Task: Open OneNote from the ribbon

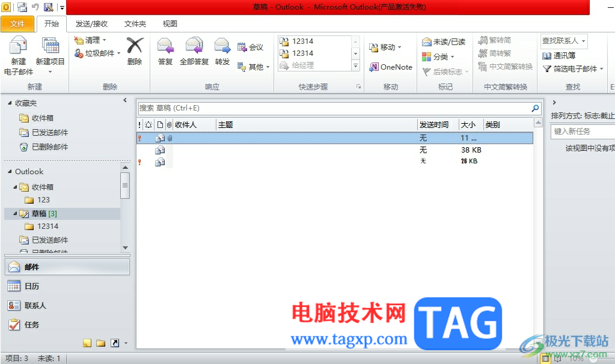Action: coord(391,67)
